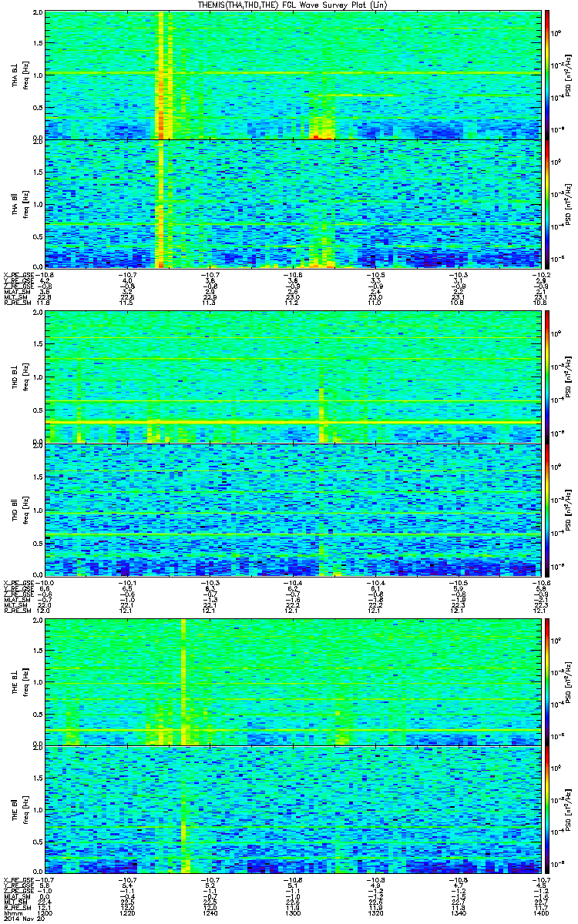The width and height of the screenshot is (578, 924).
Task: Select the THE BL spectrogram panel
Action: coord(293,681)
